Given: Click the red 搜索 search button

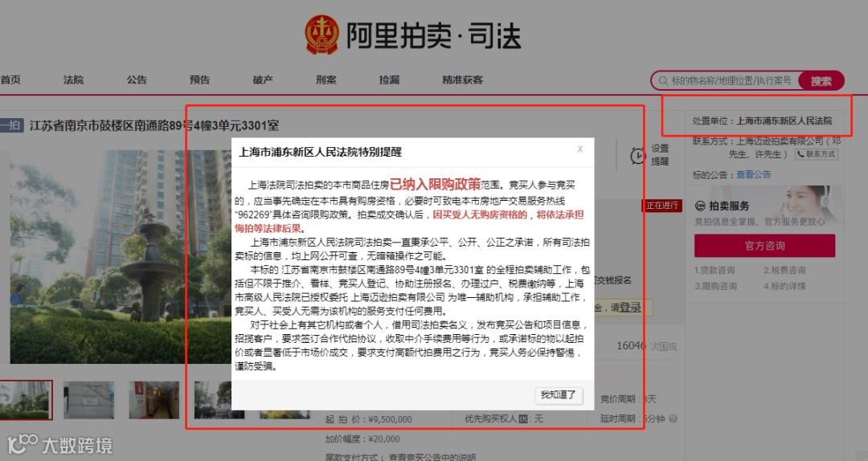Looking at the screenshot, I should tap(821, 81).
